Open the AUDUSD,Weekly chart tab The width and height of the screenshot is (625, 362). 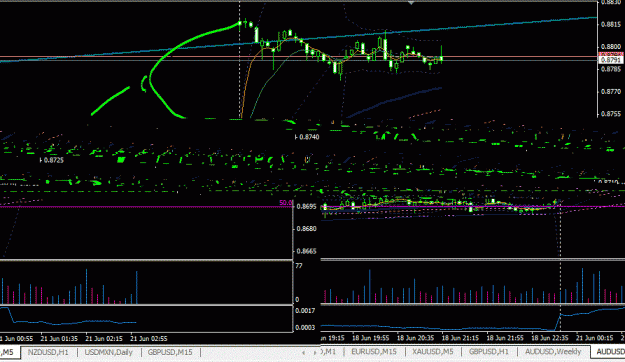[x=553, y=352]
